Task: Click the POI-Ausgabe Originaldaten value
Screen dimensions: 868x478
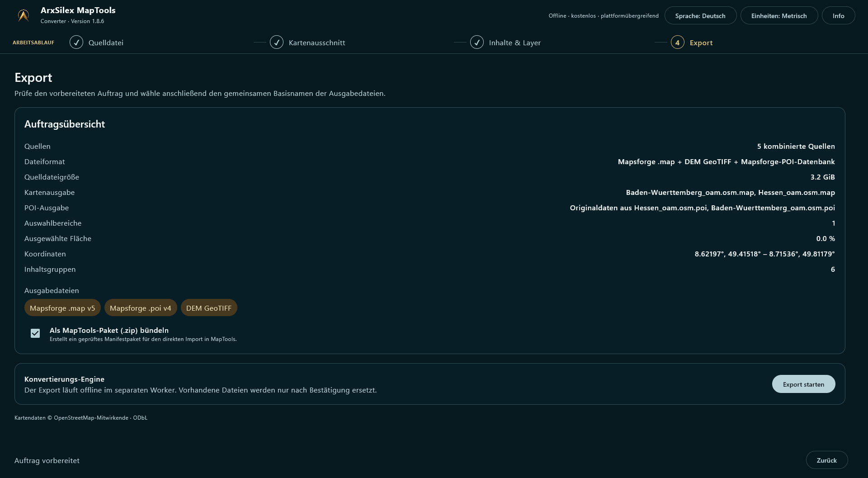Action: (x=703, y=208)
